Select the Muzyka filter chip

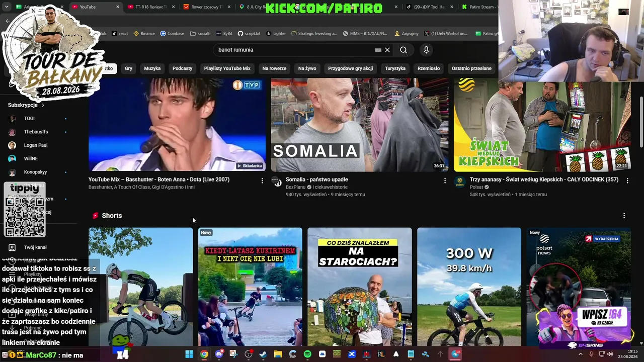(152, 68)
